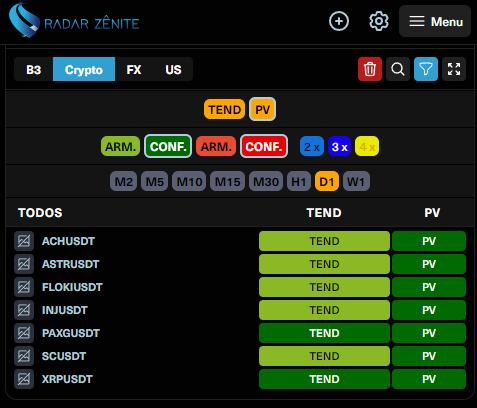The image size is (477, 408).
Task: Toggle the yellow 4 x multiplier filter
Action: (x=367, y=146)
